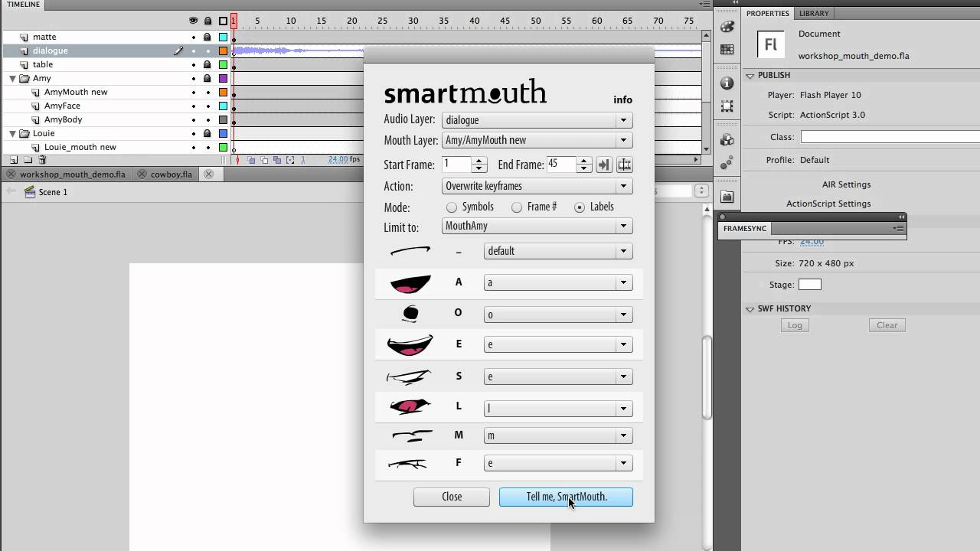Open the Swatches grid panel icon
The height and width of the screenshot is (551, 980).
coord(727,49)
